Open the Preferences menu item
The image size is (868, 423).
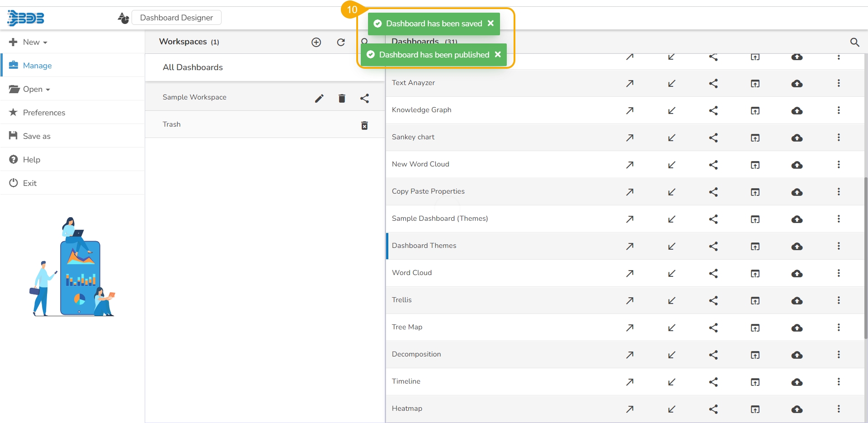[x=44, y=113]
